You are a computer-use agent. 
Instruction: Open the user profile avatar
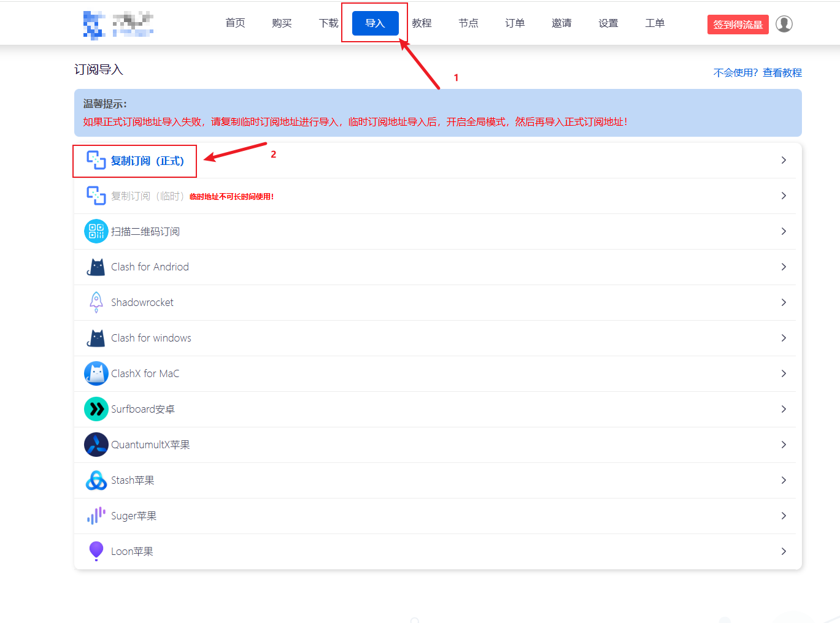[x=784, y=24]
